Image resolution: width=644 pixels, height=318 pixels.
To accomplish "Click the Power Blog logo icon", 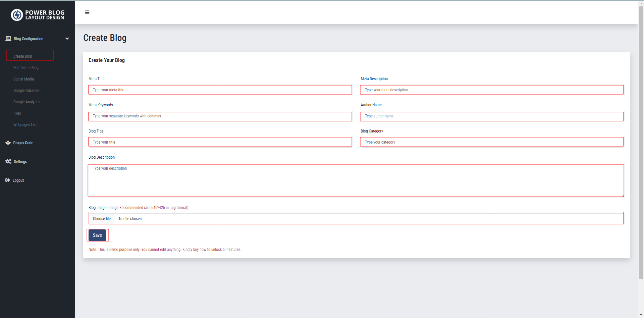I will [17, 15].
